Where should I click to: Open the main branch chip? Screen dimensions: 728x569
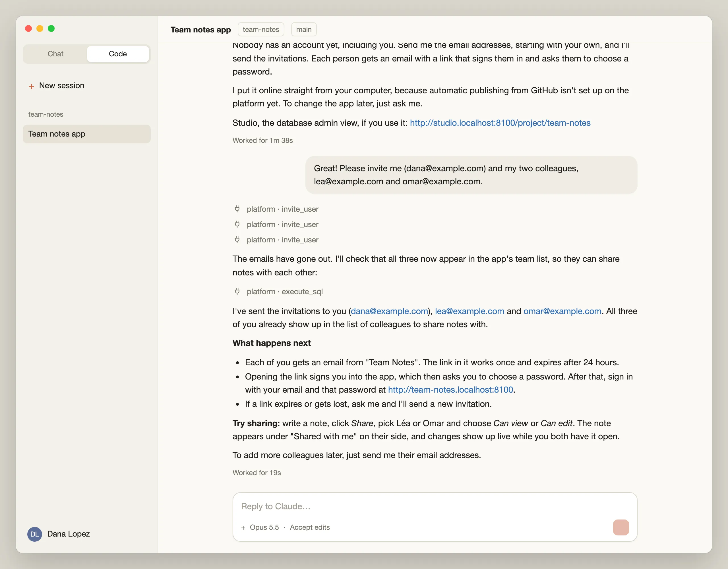point(304,29)
